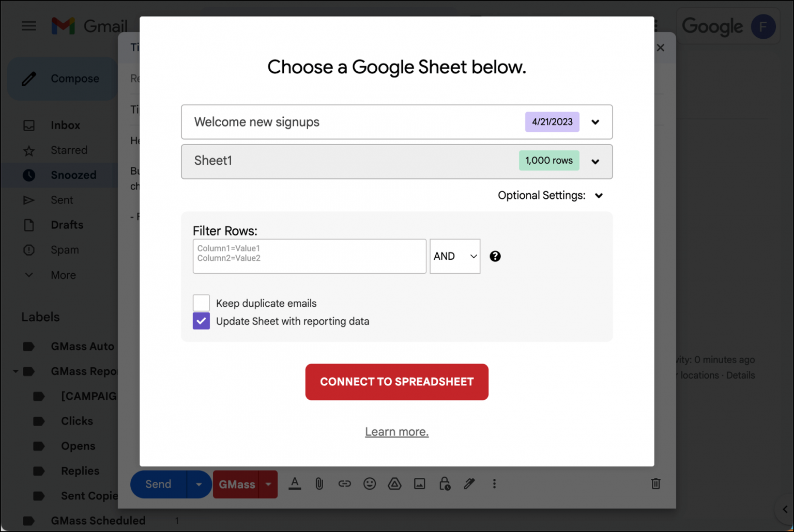Viewport: 794px width, 532px height.
Task: Insert signature using the pen icon
Action: 469,484
